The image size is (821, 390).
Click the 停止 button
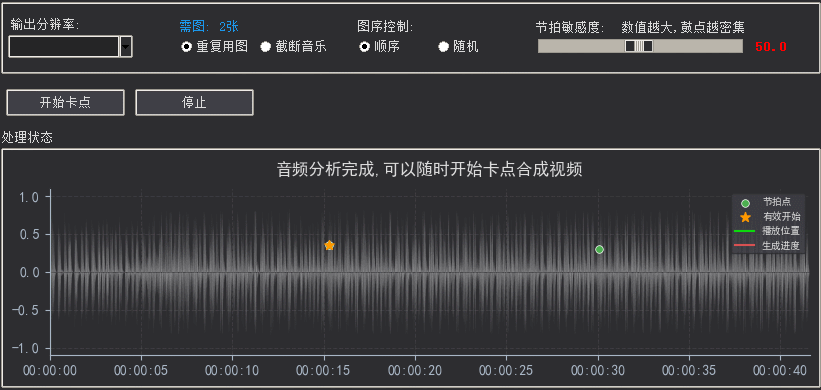coord(194,103)
